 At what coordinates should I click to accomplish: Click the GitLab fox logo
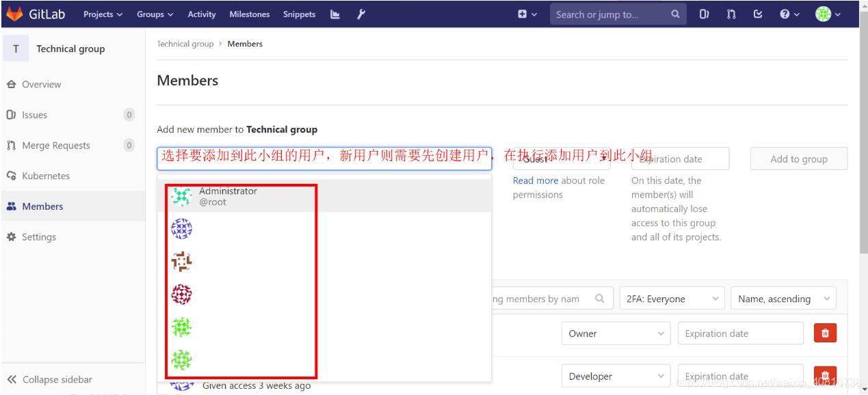14,13
